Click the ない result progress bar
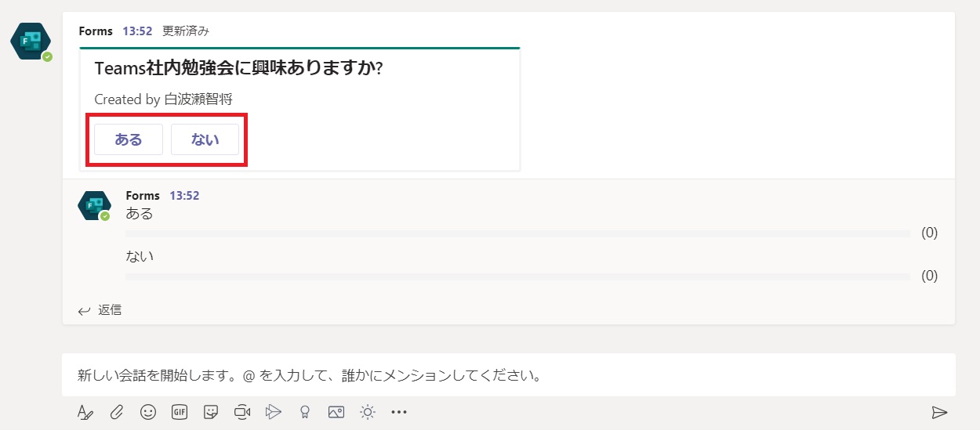The image size is (980, 430). coord(517,276)
